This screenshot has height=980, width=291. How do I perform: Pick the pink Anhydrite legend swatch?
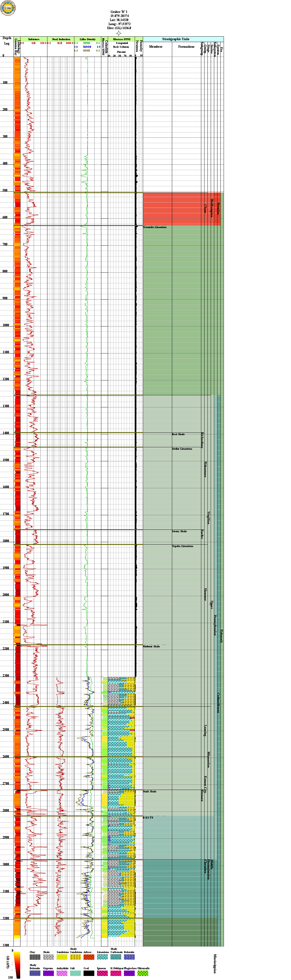click(x=62, y=973)
